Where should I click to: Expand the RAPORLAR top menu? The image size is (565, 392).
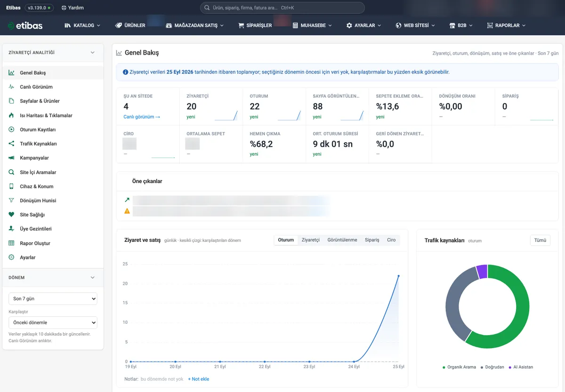coord(507,25)
